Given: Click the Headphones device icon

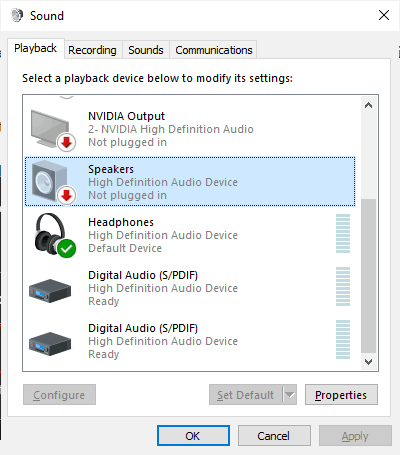Looking at the screenshot, I should pyautogui.click(x=51, y=234).
